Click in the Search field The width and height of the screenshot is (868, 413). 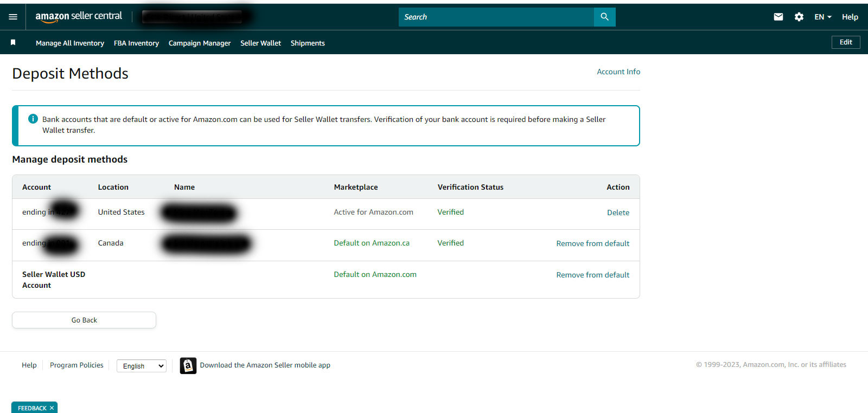(496, 17)
